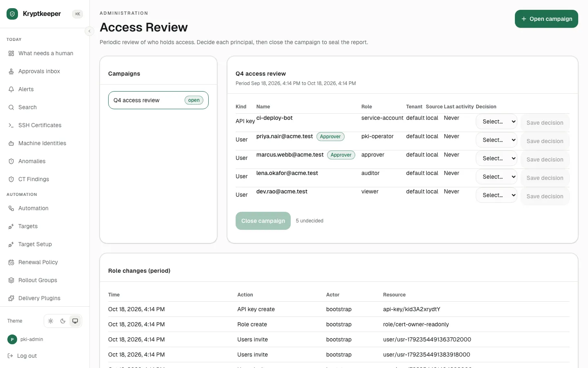This screenshot has height=368, width=588.
Task: Click the CT Findings shield icon
Action: pyautogui.click(x=11, y=180)
